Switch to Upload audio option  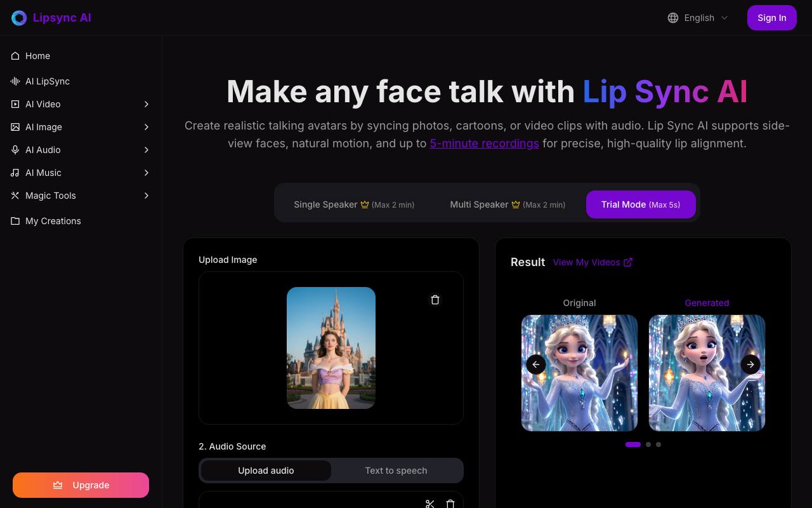[266, 471]
